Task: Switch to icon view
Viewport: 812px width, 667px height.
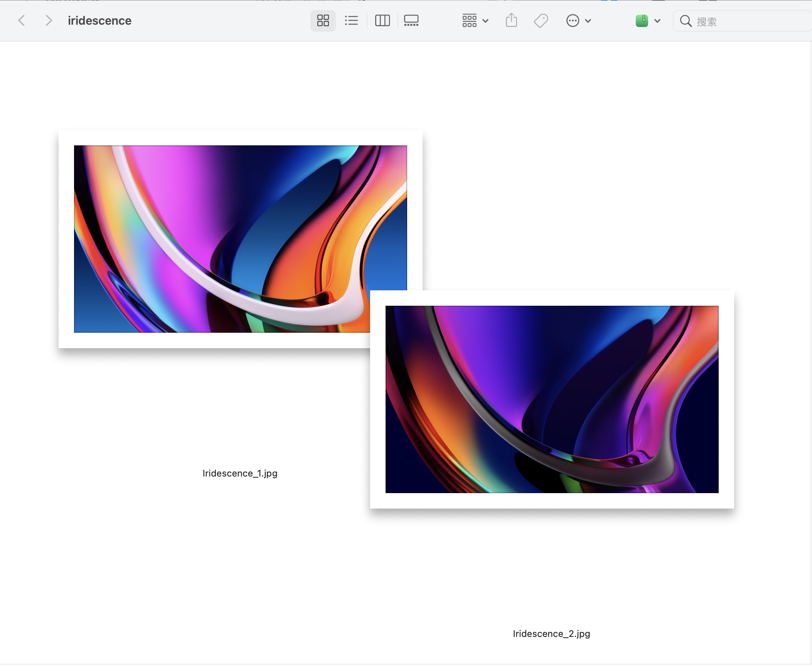Action: click(323, 20)
